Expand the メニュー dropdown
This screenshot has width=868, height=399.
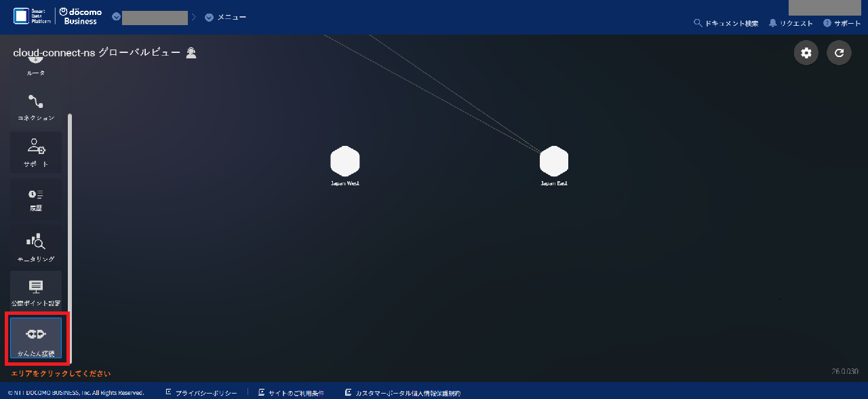[x=226, y=17]
